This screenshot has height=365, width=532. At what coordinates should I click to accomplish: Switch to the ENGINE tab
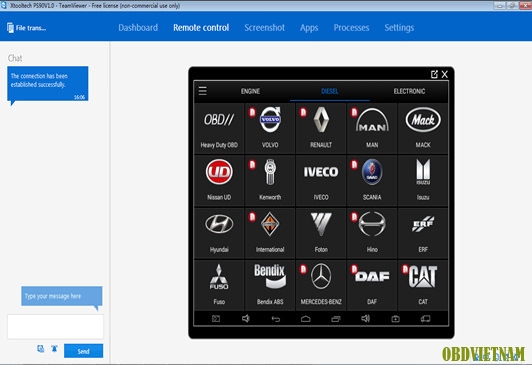[250, 91]
